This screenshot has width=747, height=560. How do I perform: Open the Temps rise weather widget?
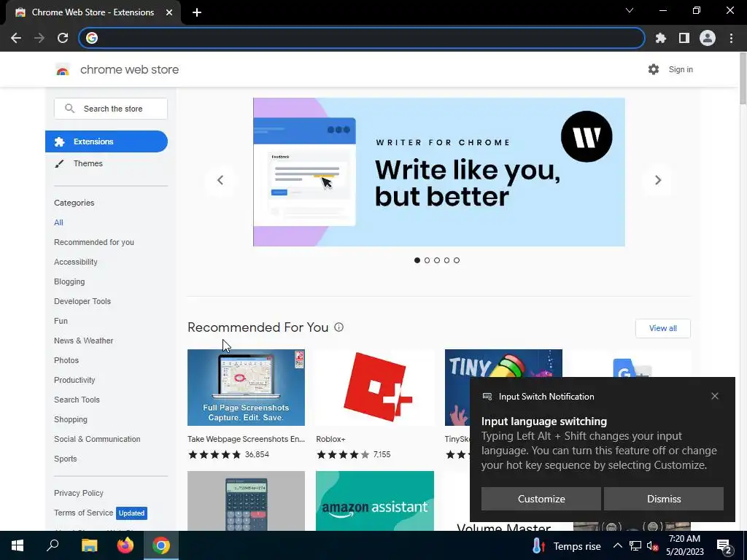(566, 546)
